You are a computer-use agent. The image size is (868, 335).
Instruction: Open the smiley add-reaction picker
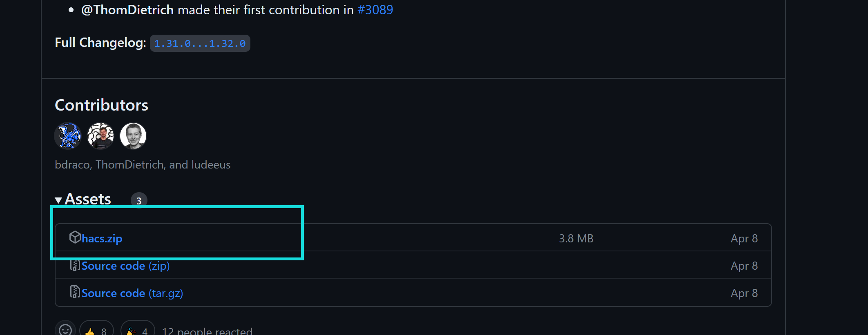point(65,330)
